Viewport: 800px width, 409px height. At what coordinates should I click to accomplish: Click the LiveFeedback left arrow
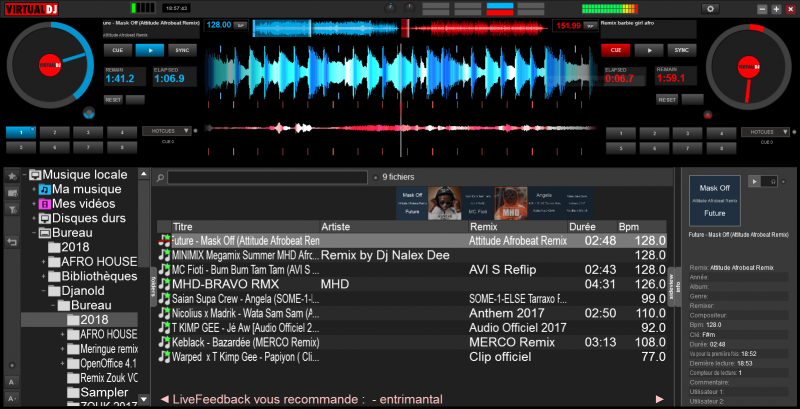[164, 399]
